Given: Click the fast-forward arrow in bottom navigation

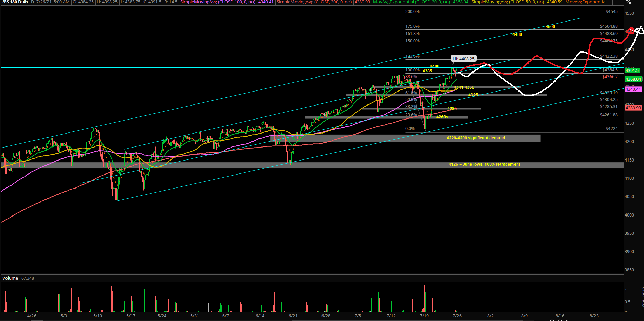Looking at the screenshot, I should (567, 320).
